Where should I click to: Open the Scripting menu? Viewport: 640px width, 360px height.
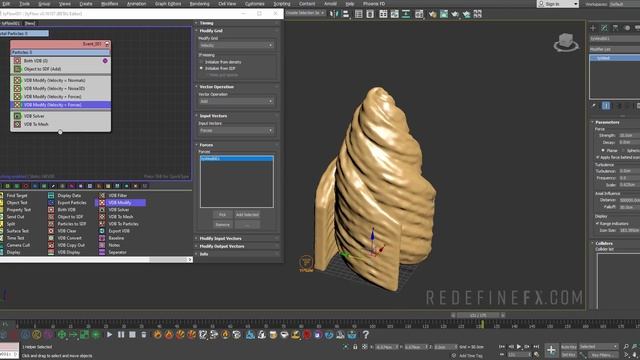282,4
